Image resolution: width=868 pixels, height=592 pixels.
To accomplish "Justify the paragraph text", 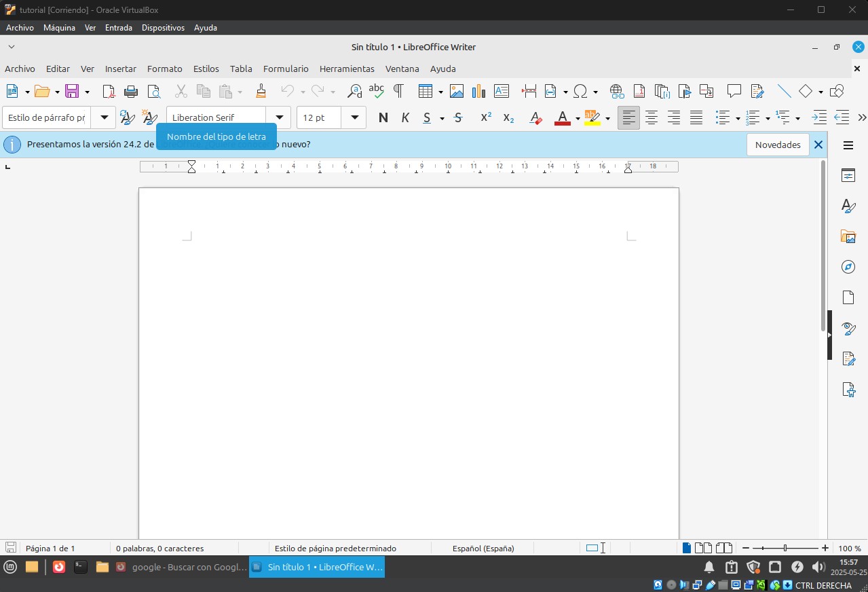I will 696,117.
